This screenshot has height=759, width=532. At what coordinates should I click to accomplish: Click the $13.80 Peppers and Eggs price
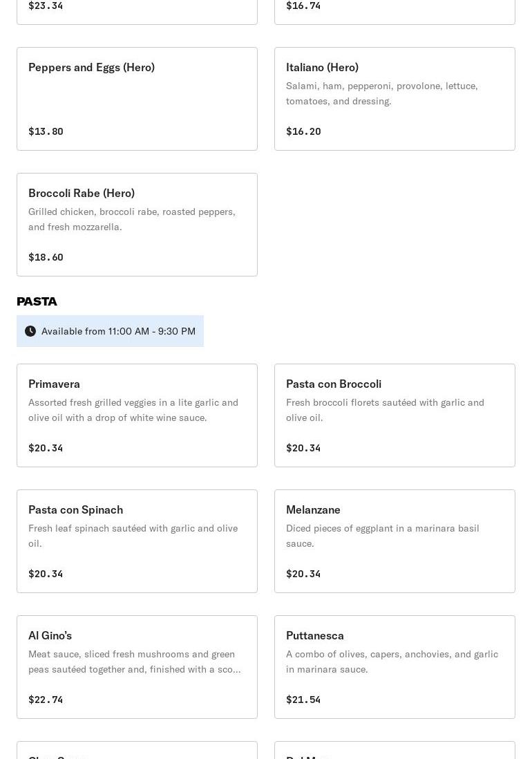click(46, 131)
